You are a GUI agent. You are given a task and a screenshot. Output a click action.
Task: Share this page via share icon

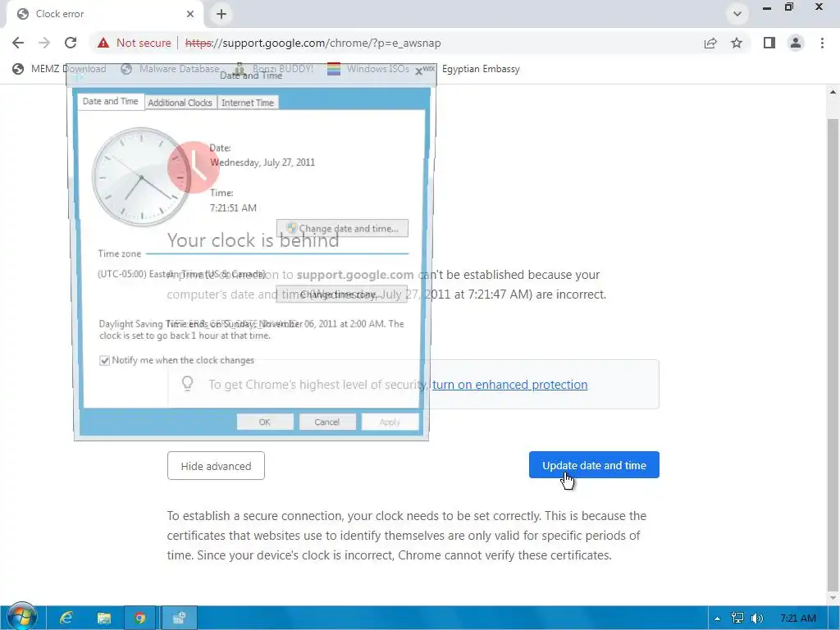pos(710,43)
